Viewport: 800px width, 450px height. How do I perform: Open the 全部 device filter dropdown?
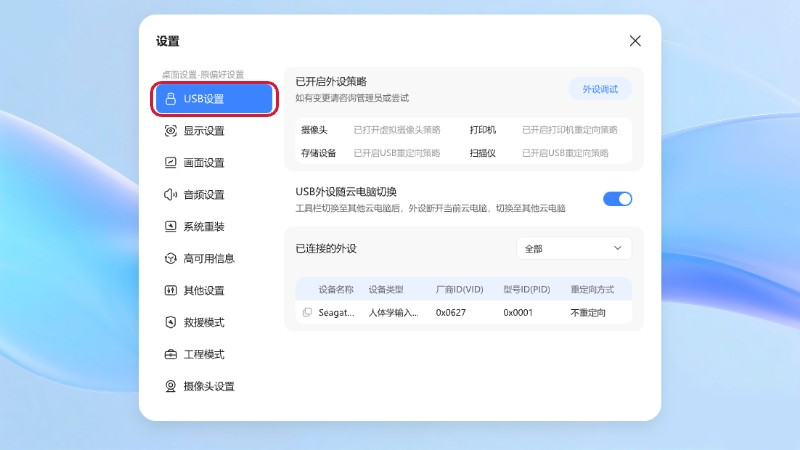[x=573, y=248]
